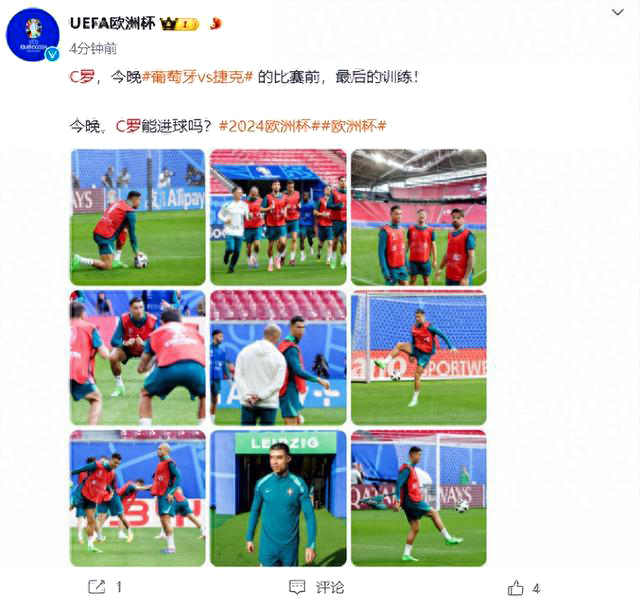Open the #葡萄牙vs捷克# hashtag
The height and width of the screenshot is (608, 640).
pos(198,76)
